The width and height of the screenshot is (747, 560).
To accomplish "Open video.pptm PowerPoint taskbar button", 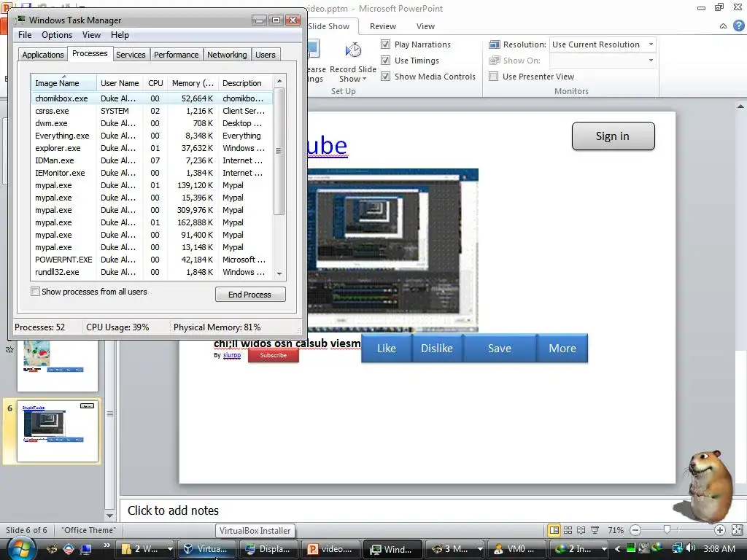I will pyautogui.click(x=330, y=549).
